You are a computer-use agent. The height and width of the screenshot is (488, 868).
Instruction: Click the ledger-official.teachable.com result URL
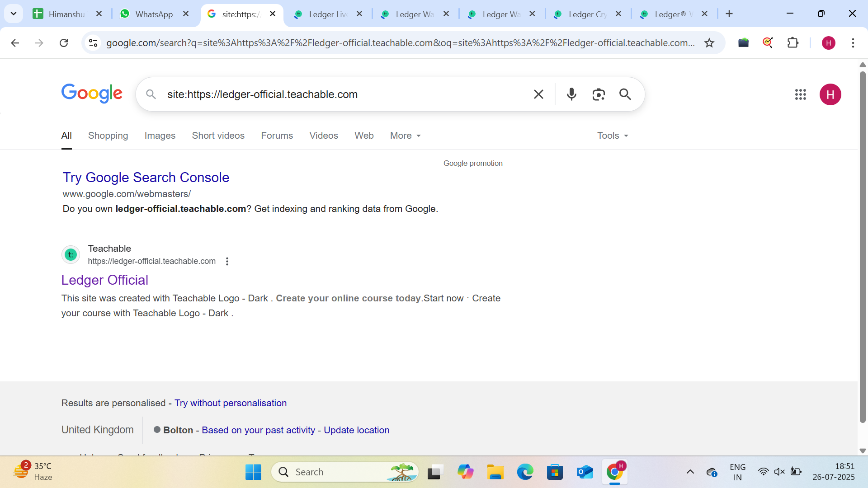click(x=151, y=261)
